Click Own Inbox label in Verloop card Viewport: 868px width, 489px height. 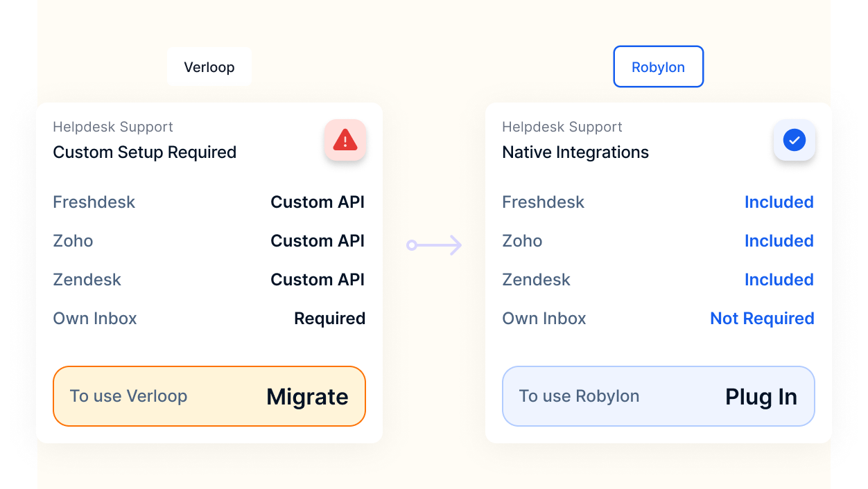pos(95,319)
